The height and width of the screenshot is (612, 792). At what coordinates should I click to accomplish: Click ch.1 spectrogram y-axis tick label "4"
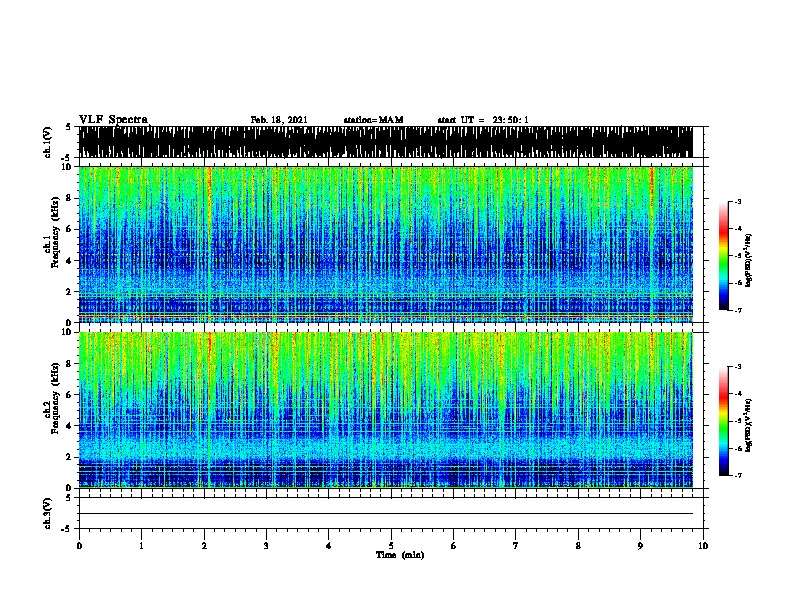tap(69, 261)
